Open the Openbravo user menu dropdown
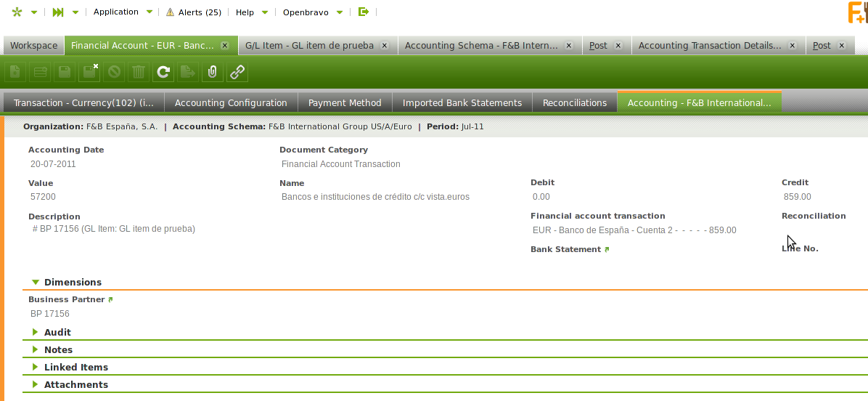The height and width of the screenshot is (401, 868). click(313, 12)
